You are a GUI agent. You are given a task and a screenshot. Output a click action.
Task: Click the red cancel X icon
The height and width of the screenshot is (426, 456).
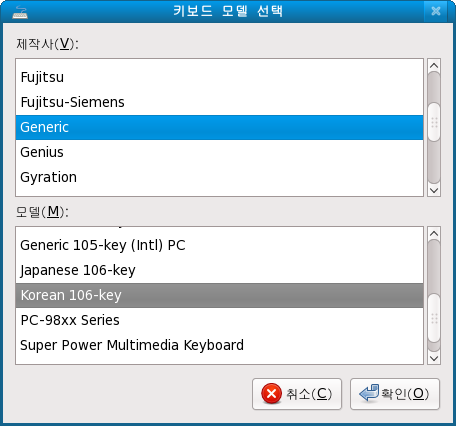(271, 394)
